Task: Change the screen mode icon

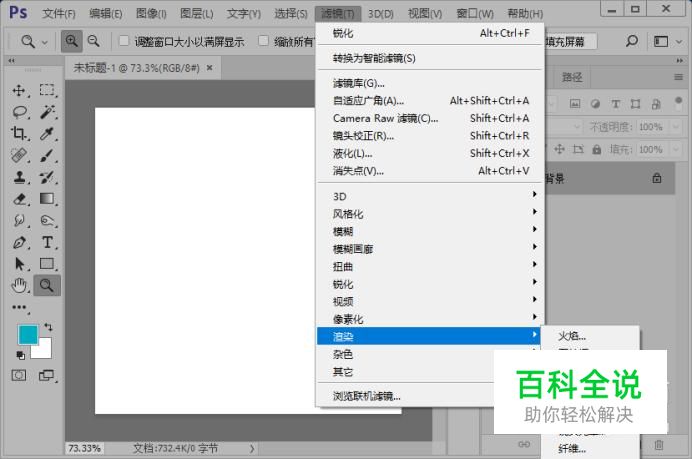Action: click(46, 376)
